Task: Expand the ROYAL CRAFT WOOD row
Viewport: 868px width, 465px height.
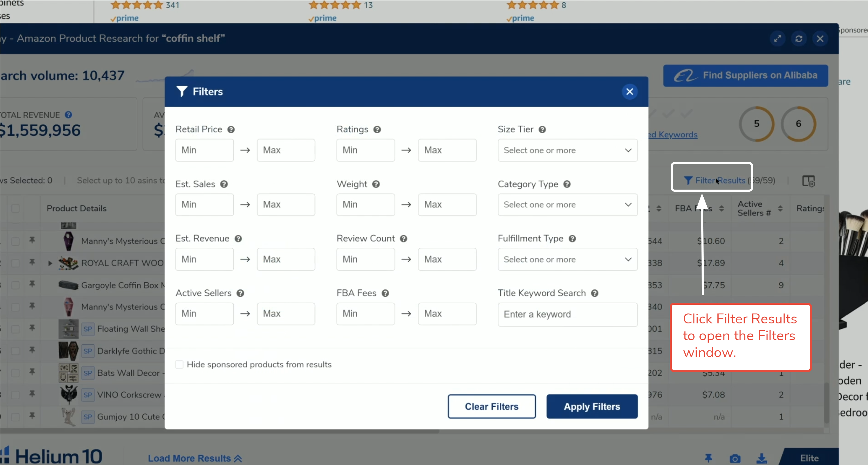Action: pyautogui.click(x=50, y=263)
